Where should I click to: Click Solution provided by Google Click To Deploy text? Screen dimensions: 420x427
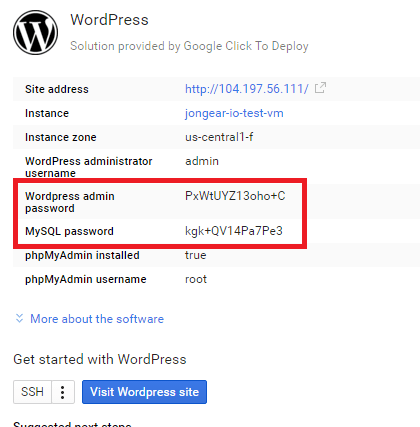click(x=189, y=46)
